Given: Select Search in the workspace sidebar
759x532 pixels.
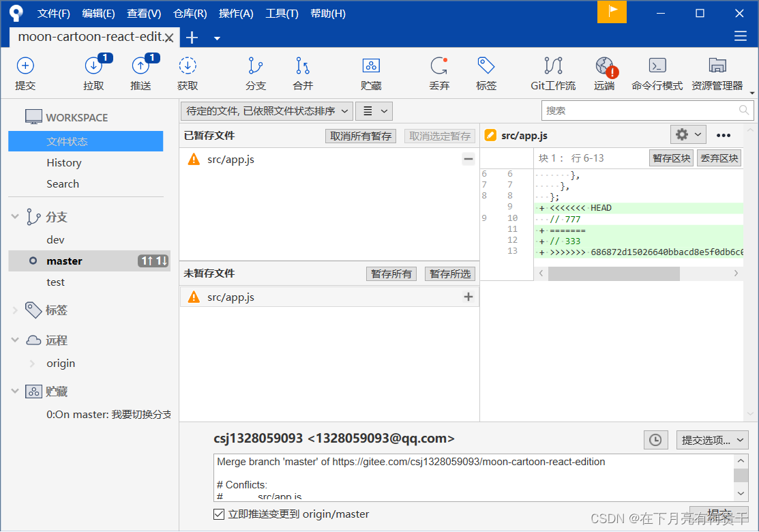Looking at the screenshot, I should [63, 184].
